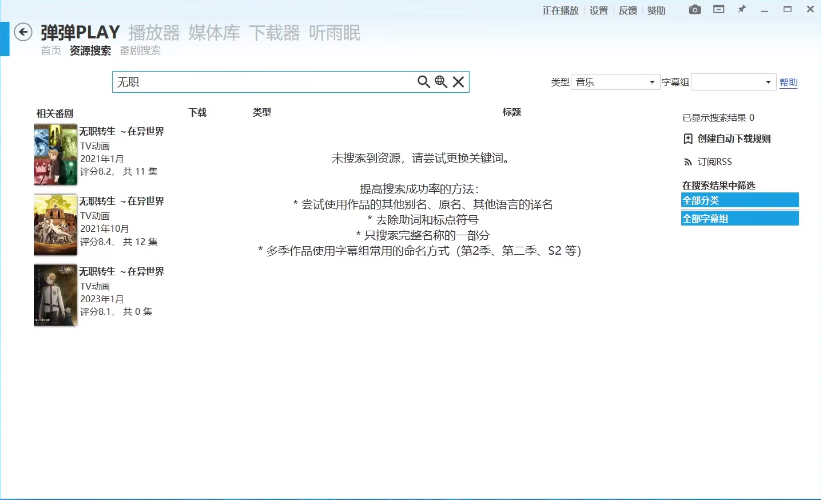Screen dimensions: 821x500
Task: Close the 弹弹PLAY window
Action: [x=810, y=9]
